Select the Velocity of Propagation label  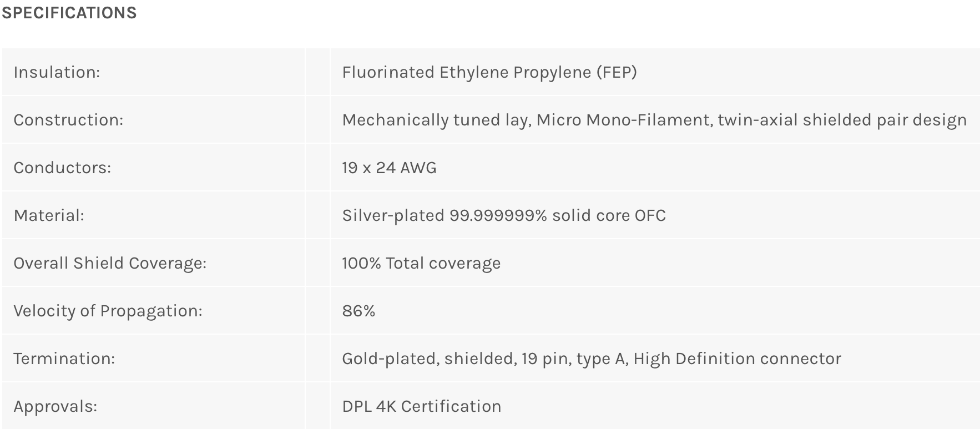(108, 311)
